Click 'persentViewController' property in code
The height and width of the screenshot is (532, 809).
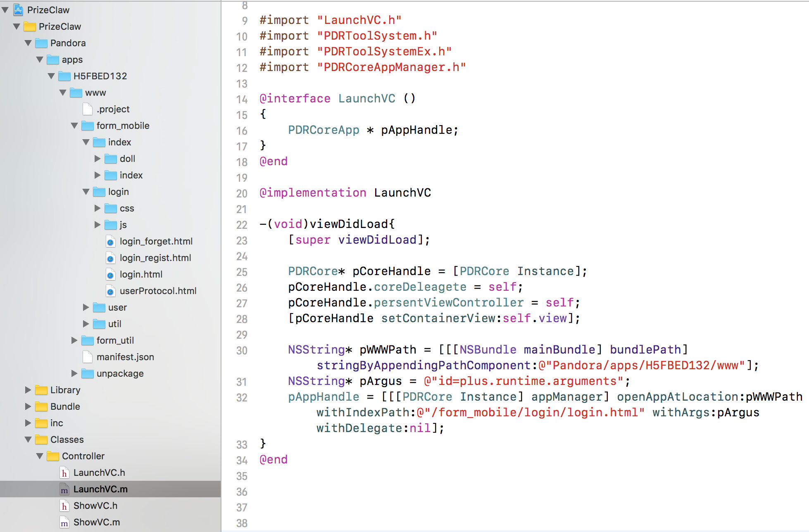(449, 302)
